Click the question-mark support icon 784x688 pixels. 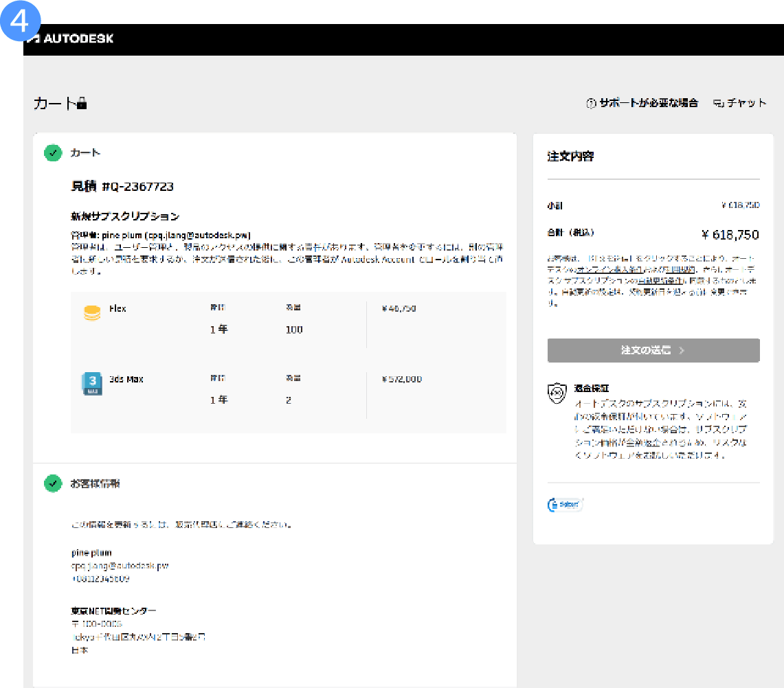pos(591,104)
